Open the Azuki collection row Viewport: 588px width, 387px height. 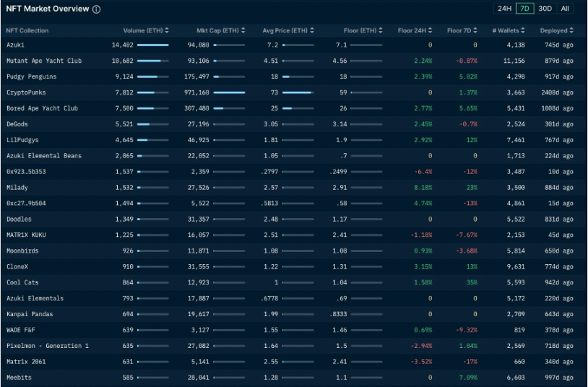click(x=293, y=45)
